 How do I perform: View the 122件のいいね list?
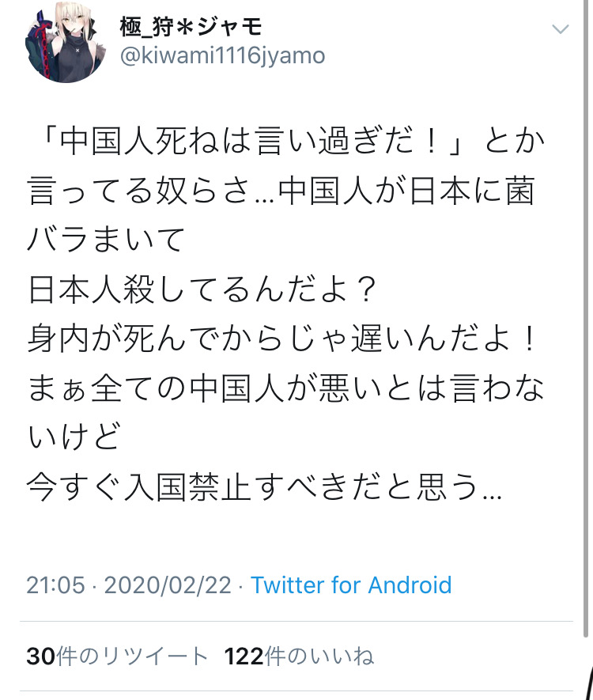pyautogui.click(x=299, y=656)
